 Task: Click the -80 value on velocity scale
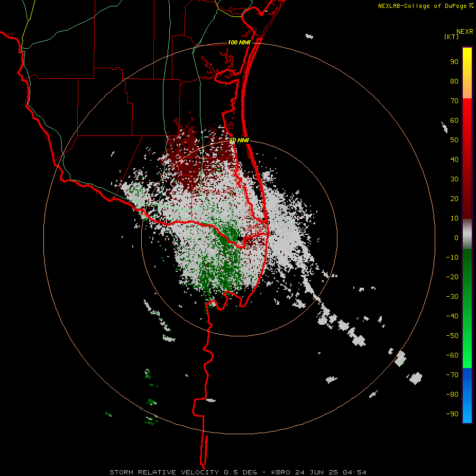click(452, 395)
